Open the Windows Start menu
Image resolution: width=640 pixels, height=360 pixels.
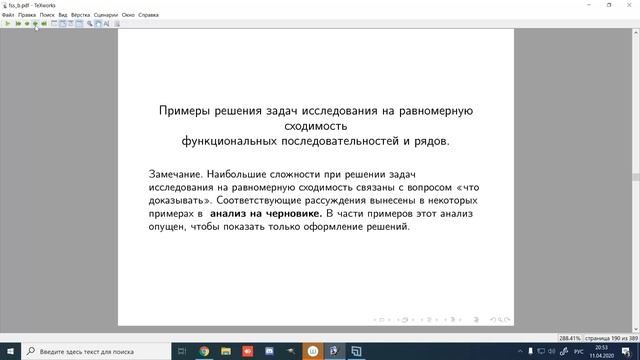(11, 351)
